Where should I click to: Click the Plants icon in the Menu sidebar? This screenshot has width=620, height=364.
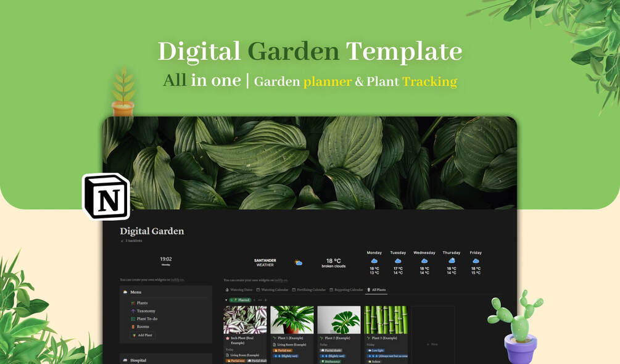tap(134, 303)
